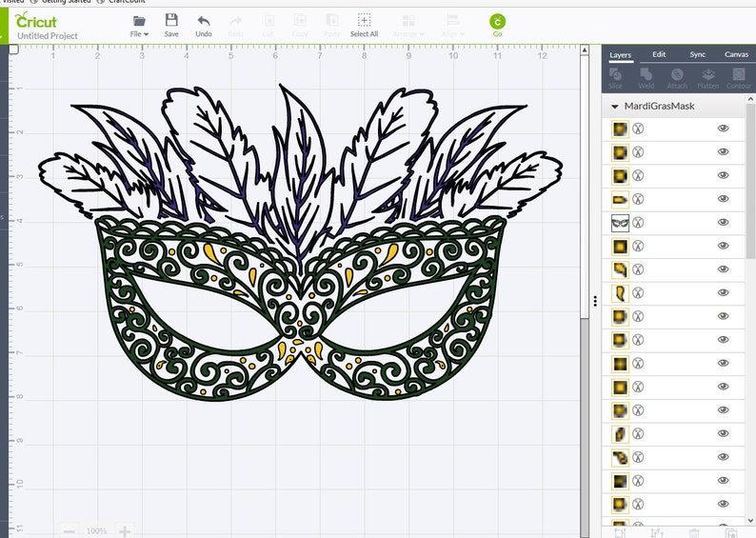This screenshot has height=538, width=756.
Task: Open the Edit tab
Action: point(659,54)
